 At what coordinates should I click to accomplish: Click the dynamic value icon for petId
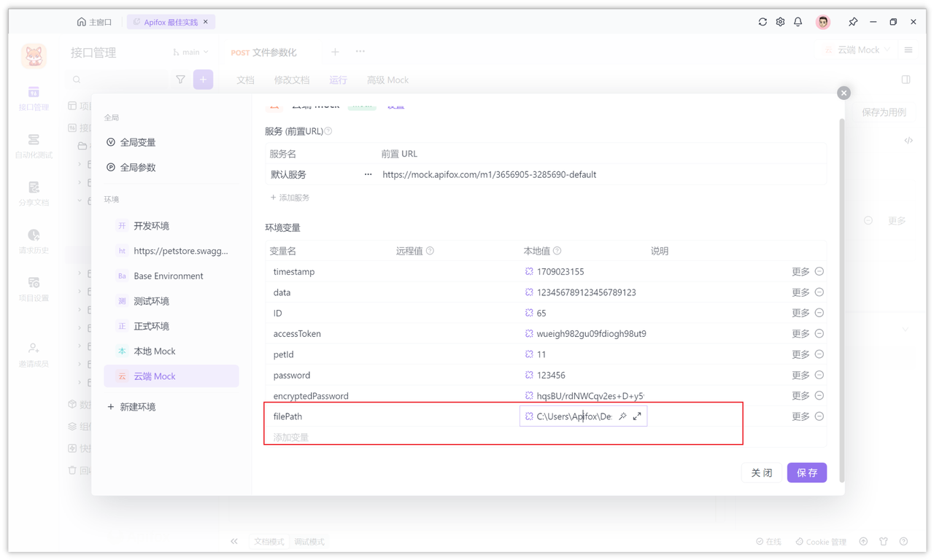(529, 354)
